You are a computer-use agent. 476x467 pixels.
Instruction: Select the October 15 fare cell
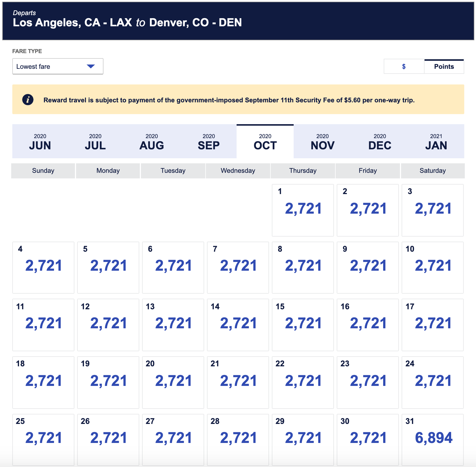(303, 324)
